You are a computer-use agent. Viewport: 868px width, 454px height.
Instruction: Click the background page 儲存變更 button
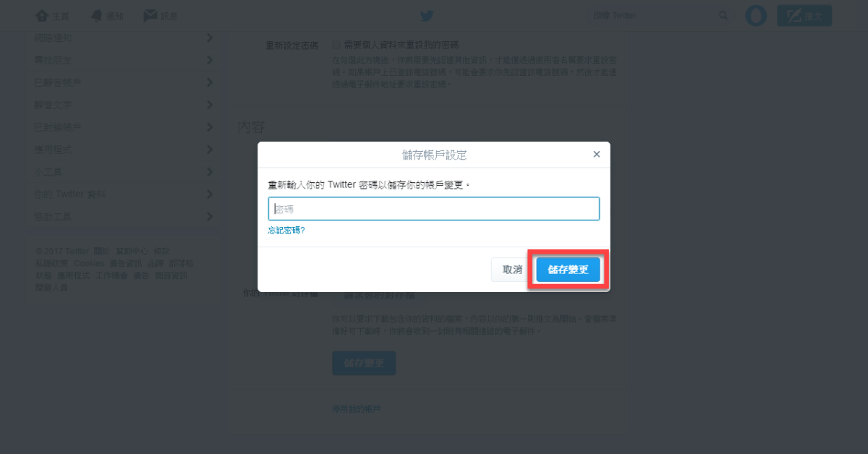[364, 363]
